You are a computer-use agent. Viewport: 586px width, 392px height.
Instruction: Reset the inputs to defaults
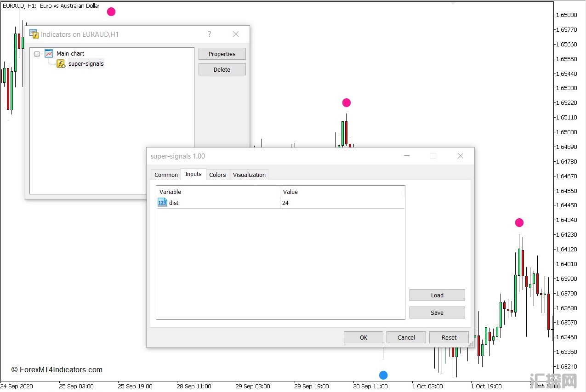click(449, 337)
